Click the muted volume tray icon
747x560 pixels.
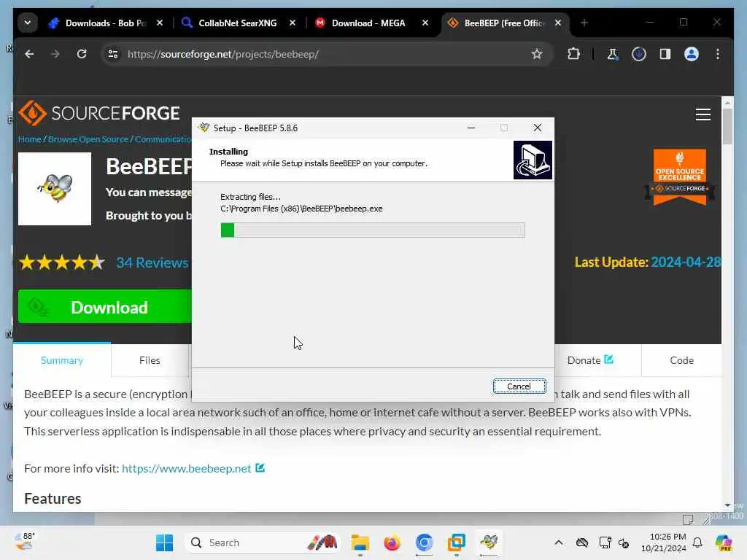pos(624,542)
